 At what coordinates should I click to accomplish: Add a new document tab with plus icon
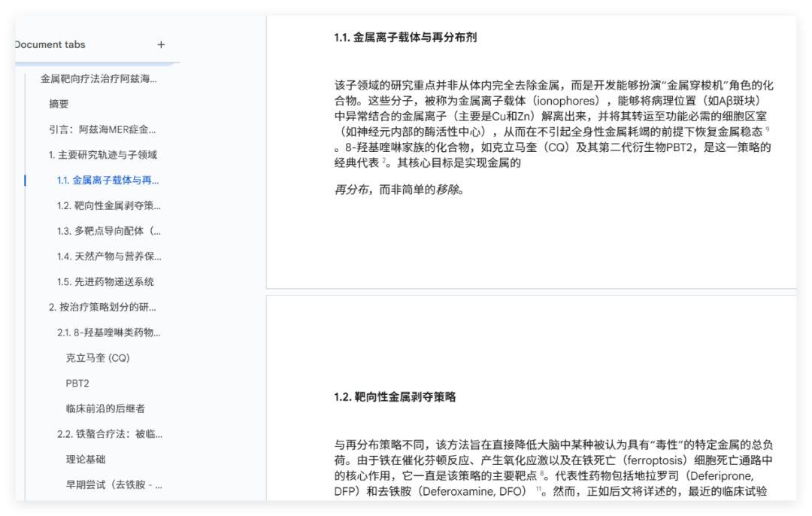coord(161,45)
